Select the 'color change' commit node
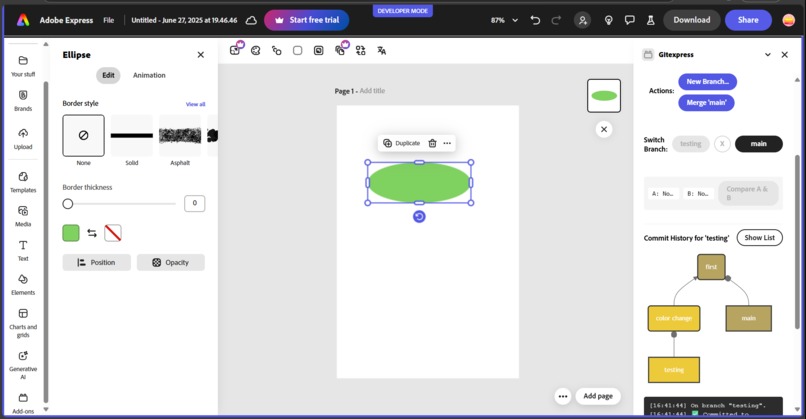 (674, 318)
